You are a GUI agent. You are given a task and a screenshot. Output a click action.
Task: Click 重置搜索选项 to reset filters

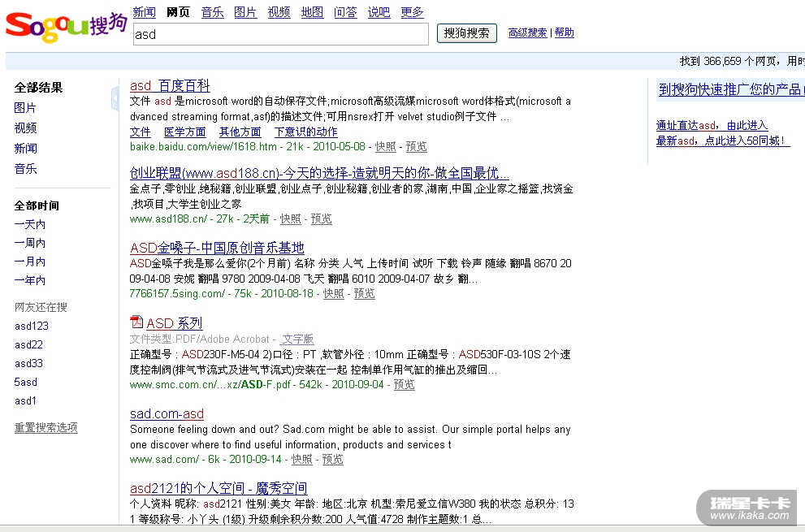point(46,427)
